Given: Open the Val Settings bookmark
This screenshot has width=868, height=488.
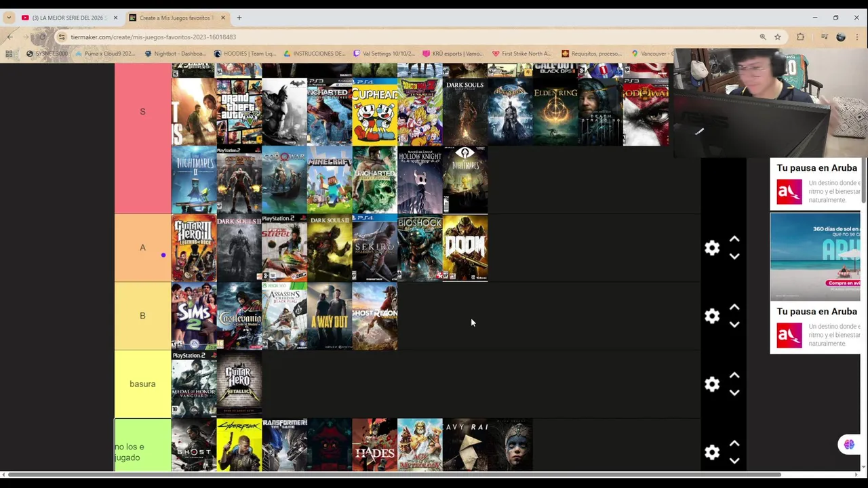Looking at the screenshot, I should coord(383,54).
